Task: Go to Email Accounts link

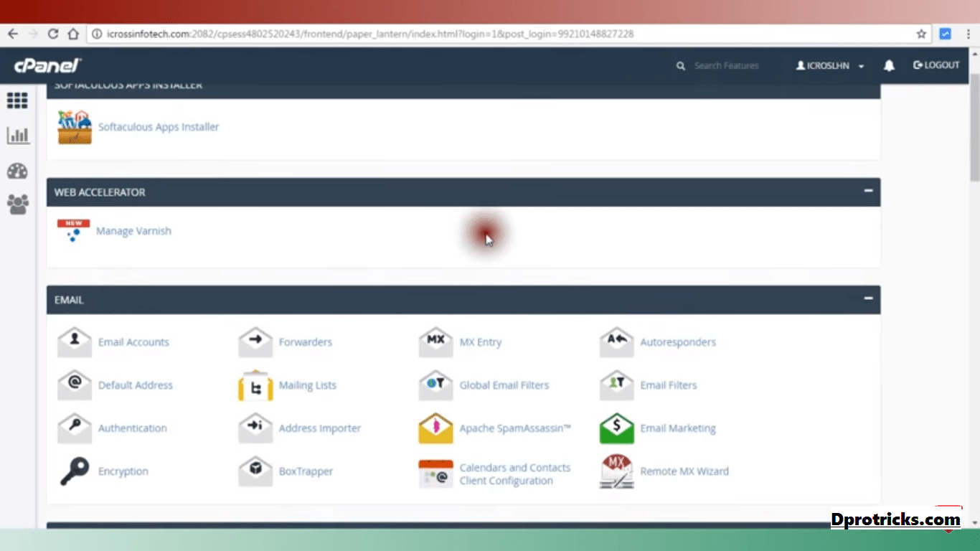Action: pyautogui.click(x=133, y=342)
